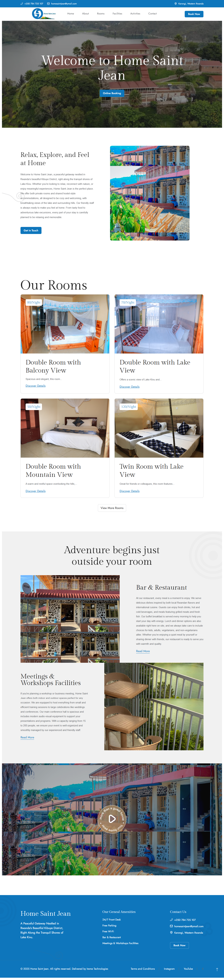Click the Online Booking button
Image resolution: width=224 pixels, height=980 pixels.
coord(112,93)
